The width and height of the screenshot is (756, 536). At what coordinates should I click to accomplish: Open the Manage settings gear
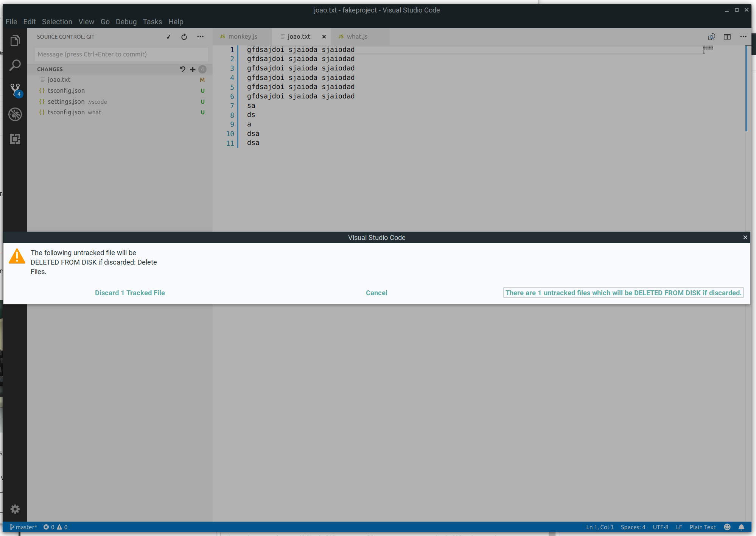click(15, 509)
